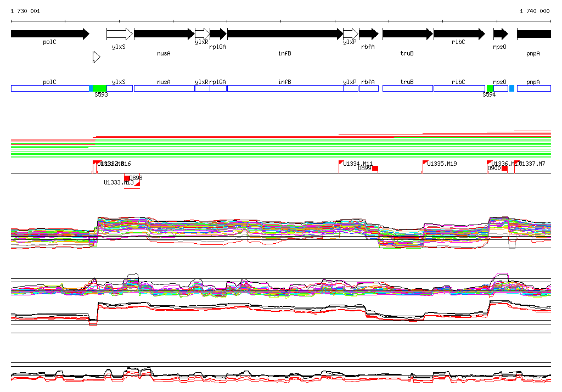Screen dimensions: 562x392
Task: Click the black rplGA gene arrow
Action: 218,34
